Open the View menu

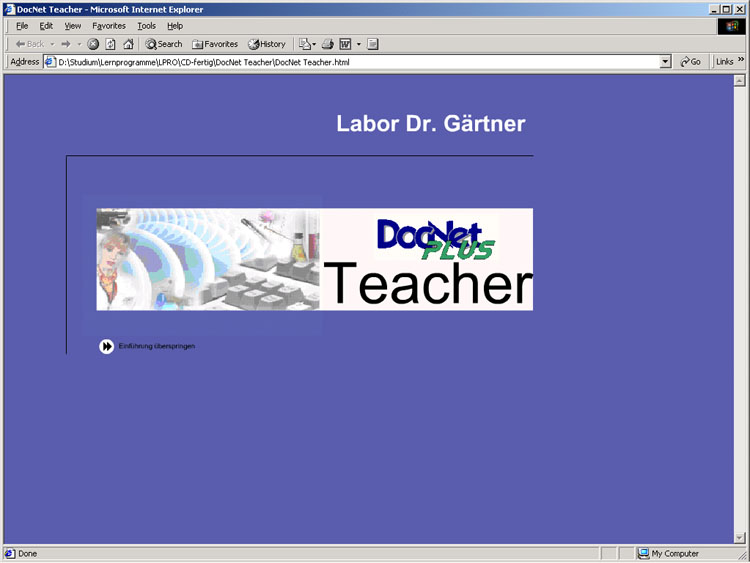pyautogui.click(x=73, y=25)
